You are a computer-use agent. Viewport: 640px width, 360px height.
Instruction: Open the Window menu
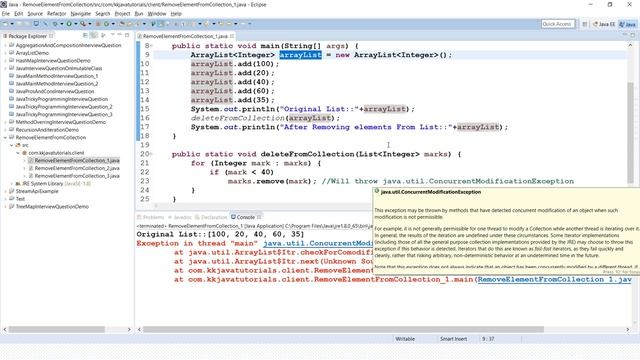pyautogui.click(x=157, y=13)
